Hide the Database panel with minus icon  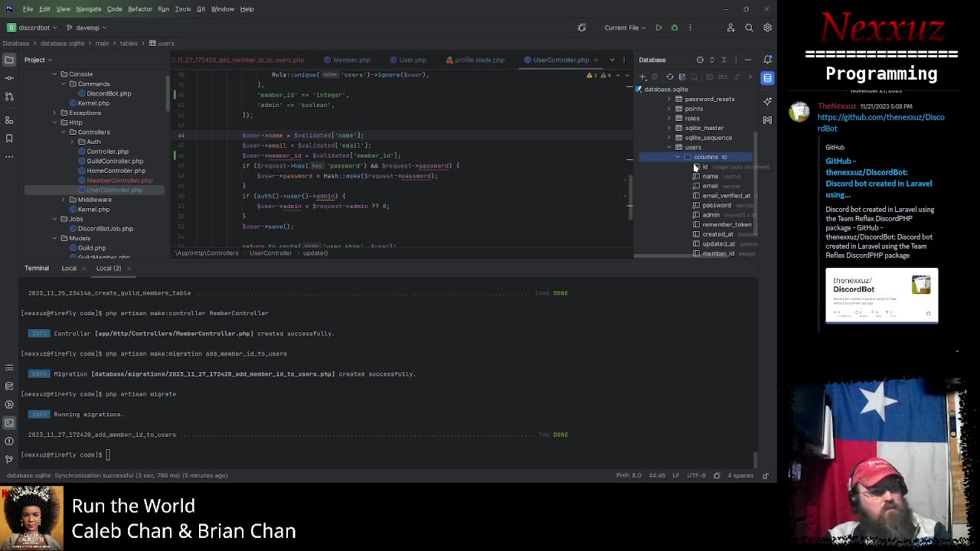748,60
